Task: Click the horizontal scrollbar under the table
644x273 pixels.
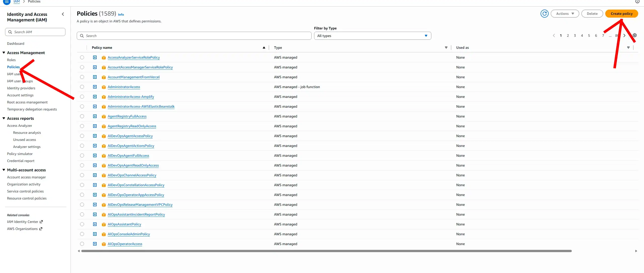Action: point(326,251)
